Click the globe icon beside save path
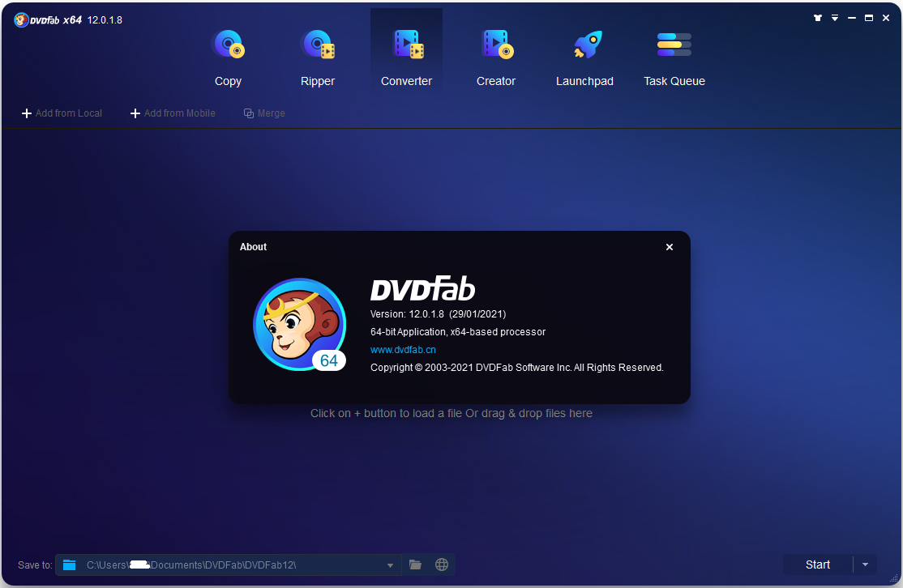This screenshot has width=903, height=588. (442, 565)
